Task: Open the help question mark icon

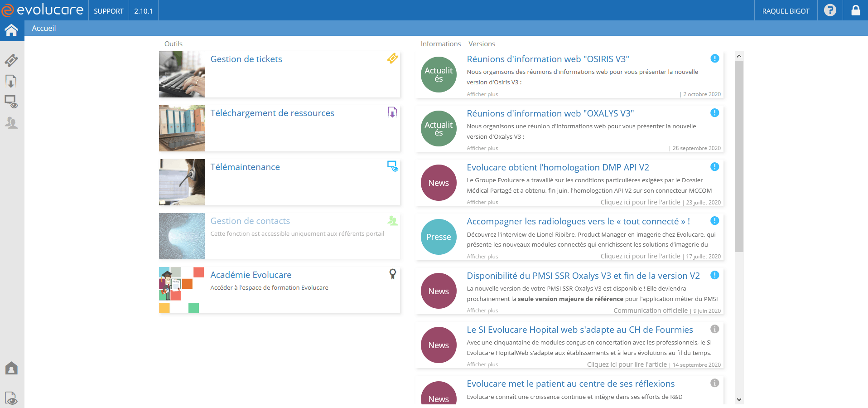Action: (x=830, y=10)
